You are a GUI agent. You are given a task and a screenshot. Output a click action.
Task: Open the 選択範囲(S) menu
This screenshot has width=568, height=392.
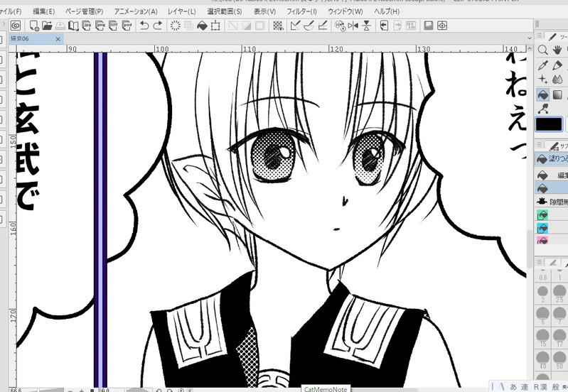[x=225, y=11]
